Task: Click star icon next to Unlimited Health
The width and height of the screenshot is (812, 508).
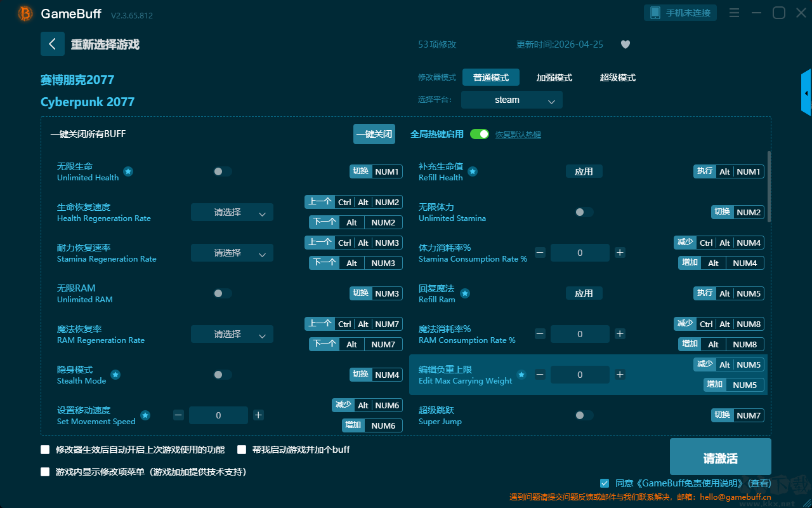Action: [x=128, y=171]
